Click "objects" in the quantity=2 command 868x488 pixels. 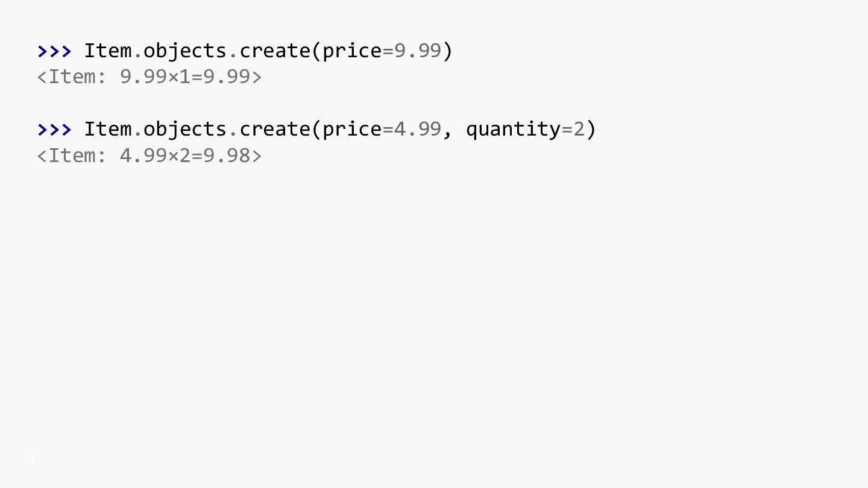coord(184,129)
